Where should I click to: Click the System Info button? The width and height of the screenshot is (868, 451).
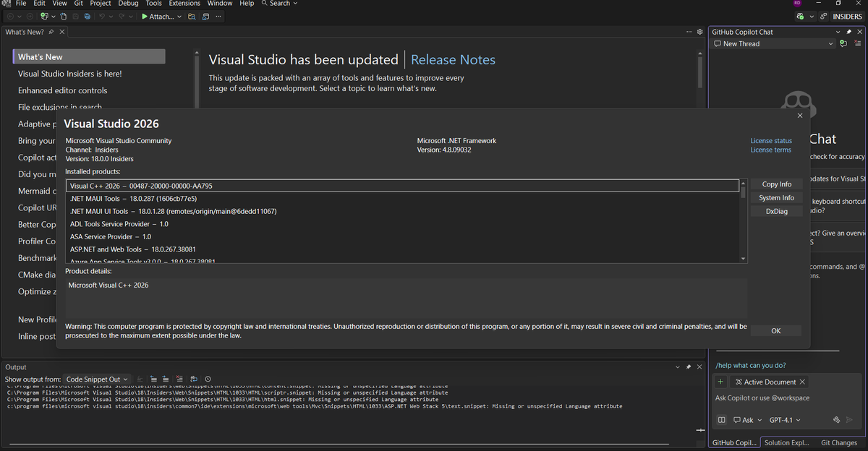tap(776, 197)
